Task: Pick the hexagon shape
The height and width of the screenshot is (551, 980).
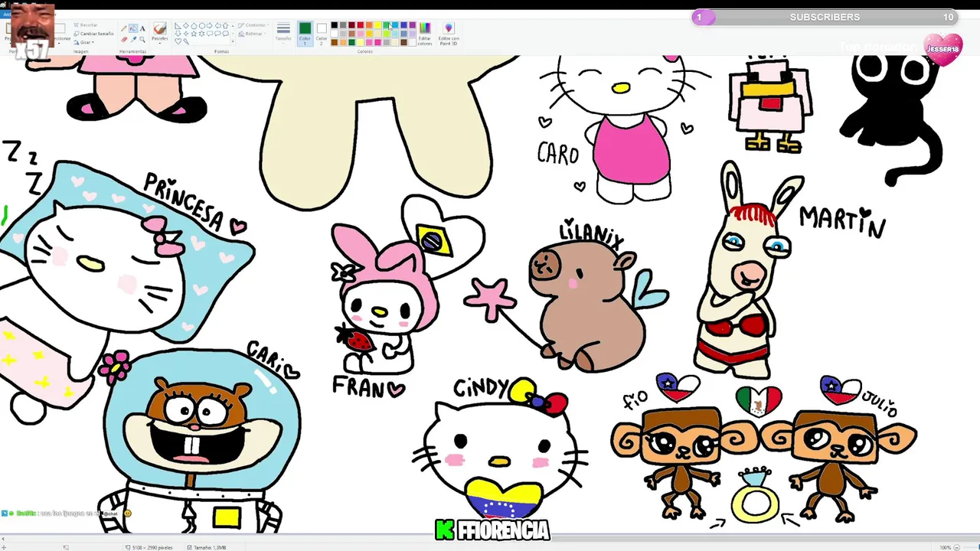Action: coord(202,26)
